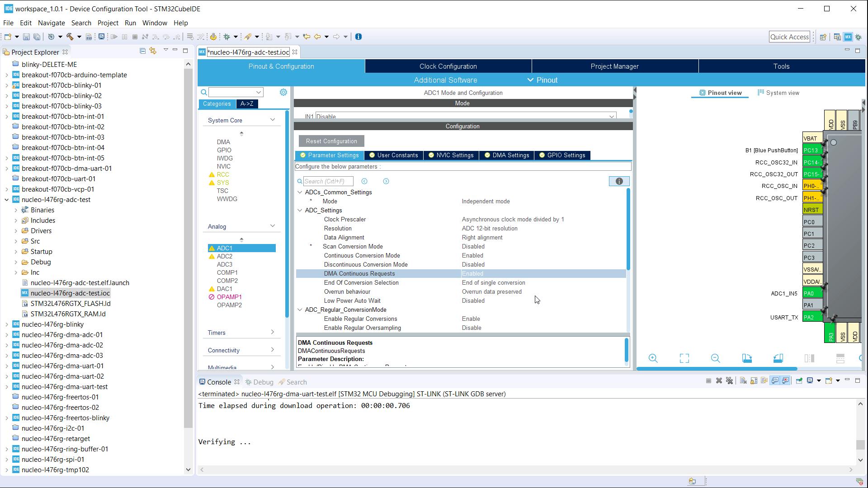The width and height of the screenshot is (868, 488).
Task: Expand the Connectivity category
Action: tap(273, 350)
